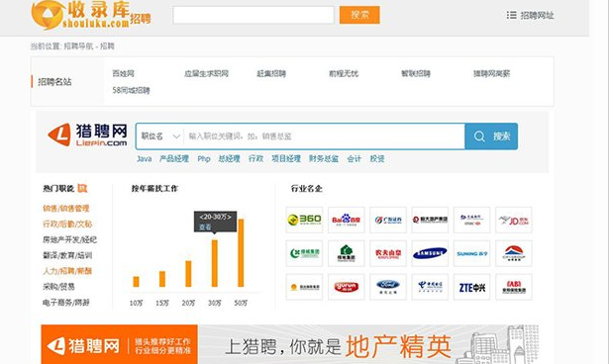Click the 财务总监 hot keyword

tap(324, 158)
